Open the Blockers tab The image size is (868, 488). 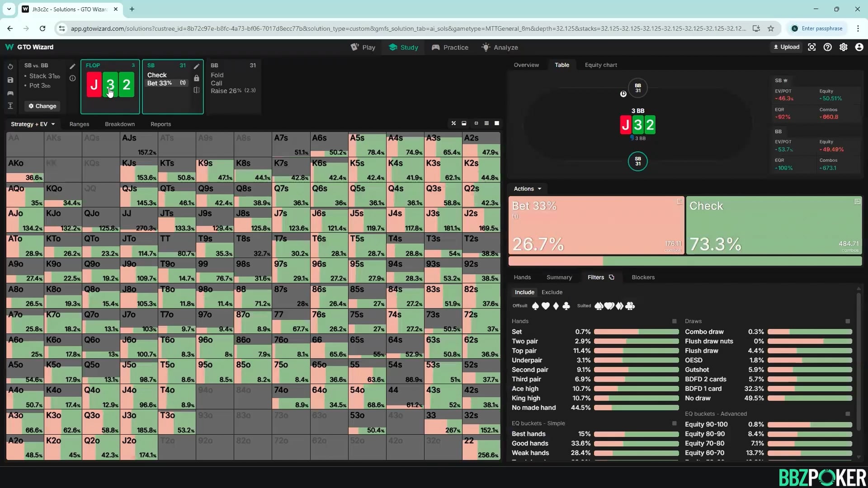point(643,277)
